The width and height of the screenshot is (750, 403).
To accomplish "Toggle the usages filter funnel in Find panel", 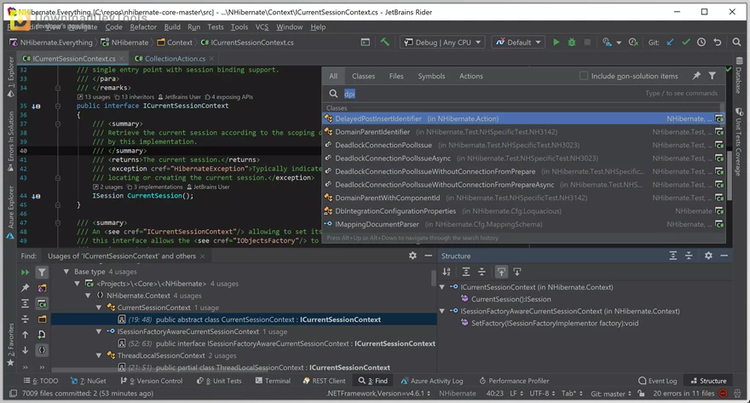I will (x=42, y=272).
